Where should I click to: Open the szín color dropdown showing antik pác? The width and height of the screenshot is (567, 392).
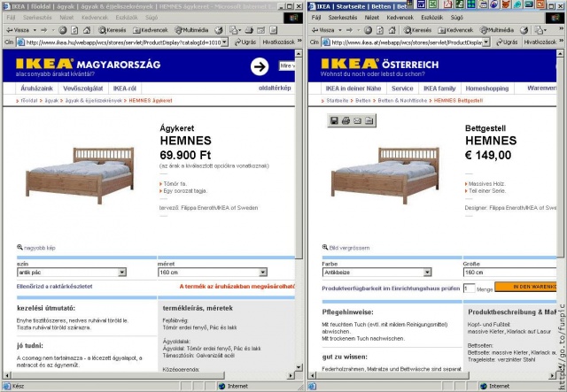pyautogui.click(x=72, y=272)
